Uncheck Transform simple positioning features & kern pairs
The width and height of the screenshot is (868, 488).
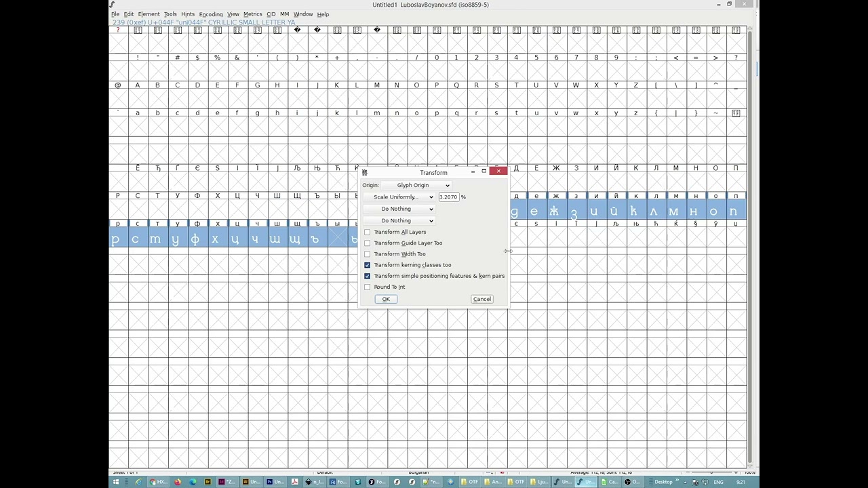point(368,276)
